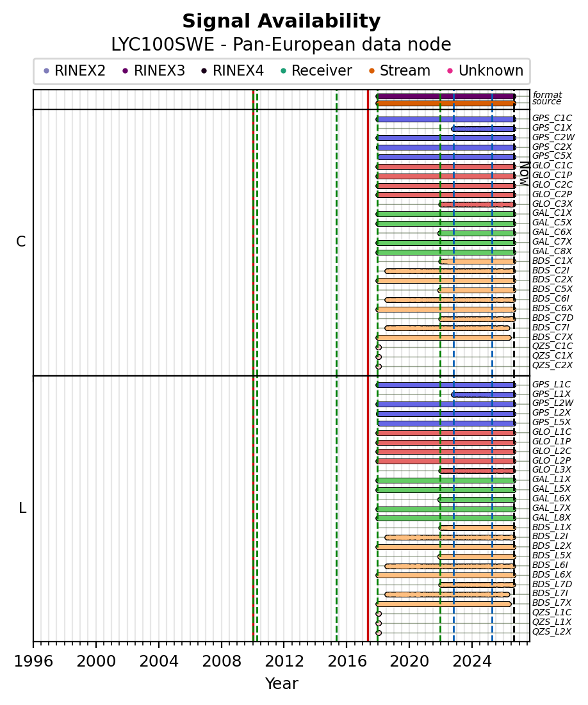Click the L section label
This screenshot has width=588, height=705.
pos(22,508)
